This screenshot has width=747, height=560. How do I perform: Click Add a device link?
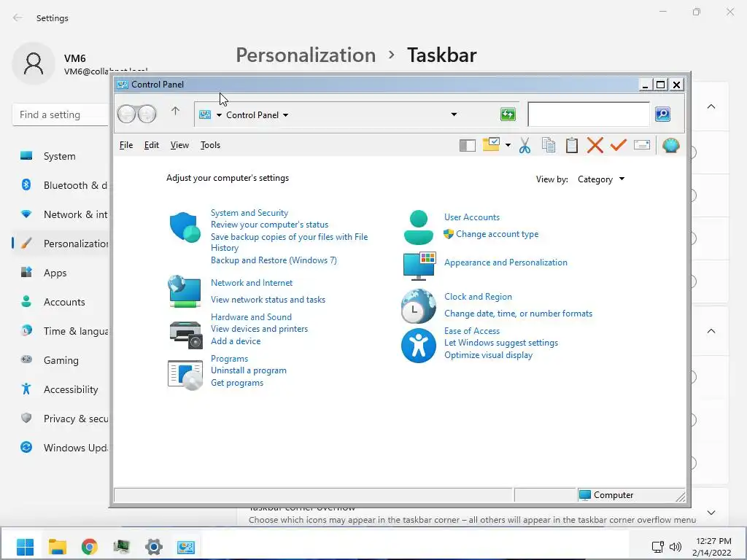point(236,341)
